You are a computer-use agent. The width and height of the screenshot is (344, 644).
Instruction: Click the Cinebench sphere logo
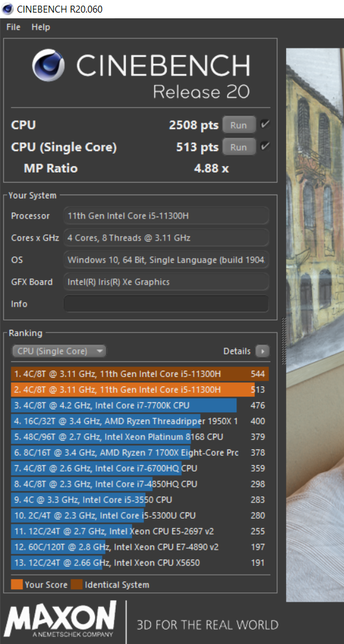48,65
